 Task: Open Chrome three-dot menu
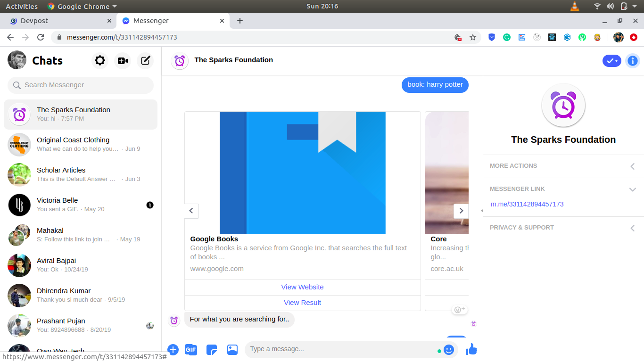[634, 37]
